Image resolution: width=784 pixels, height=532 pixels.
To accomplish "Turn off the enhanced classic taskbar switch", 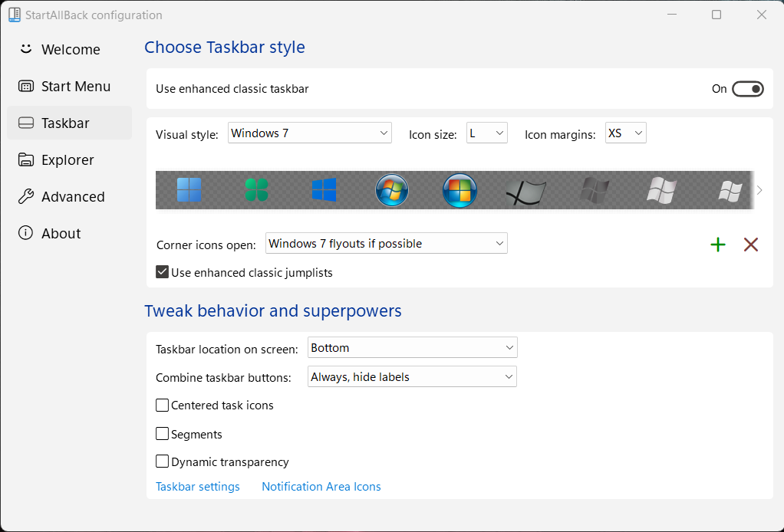I will click(747, 89).
